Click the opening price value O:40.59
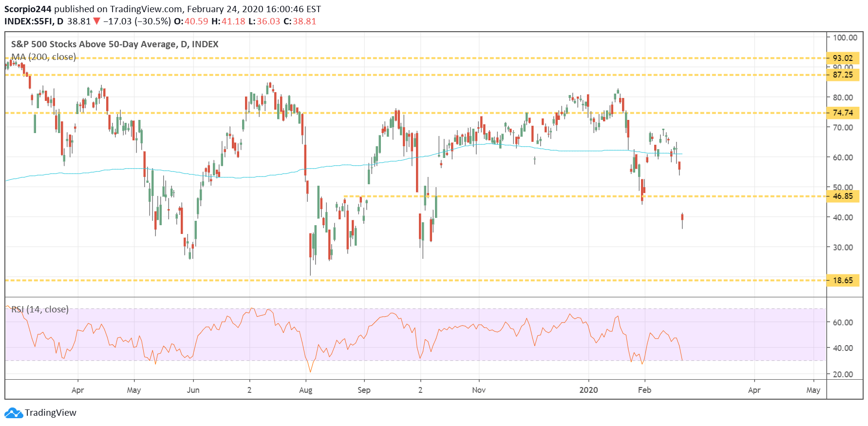The image size is (868, 426). (x=191, y=21)
